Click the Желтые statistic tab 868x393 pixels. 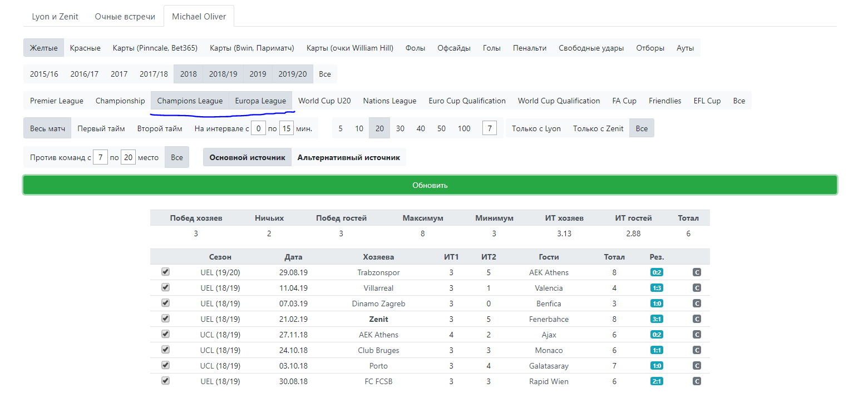(x=43, y=48)
